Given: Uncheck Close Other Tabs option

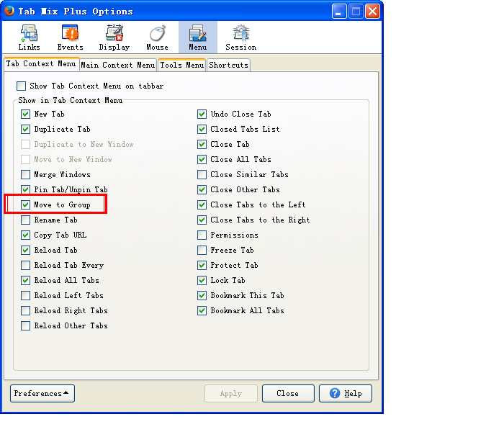Looking at the screenshot, I should tap(202, 189).
